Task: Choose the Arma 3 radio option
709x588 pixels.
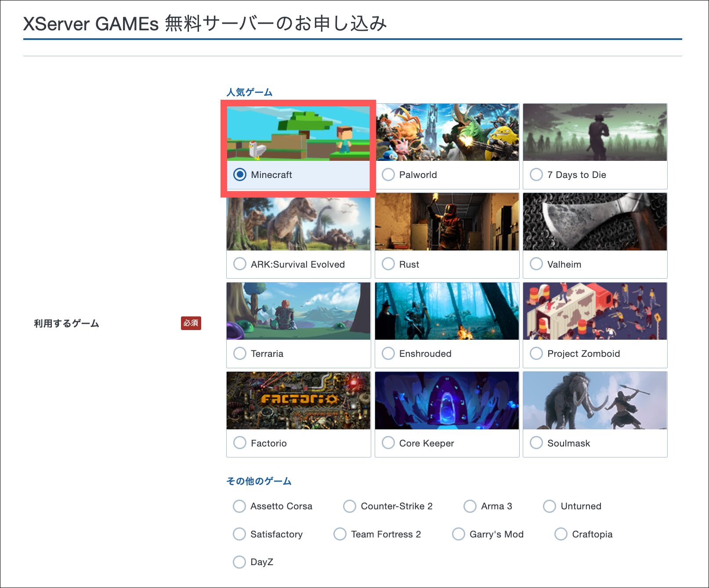Action: (x=470, y=506)
